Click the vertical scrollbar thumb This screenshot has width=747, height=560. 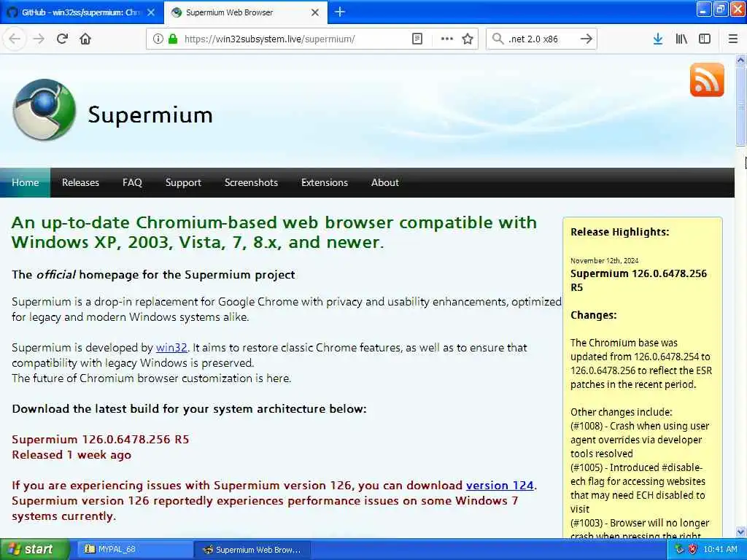click(x=740, y=105)
